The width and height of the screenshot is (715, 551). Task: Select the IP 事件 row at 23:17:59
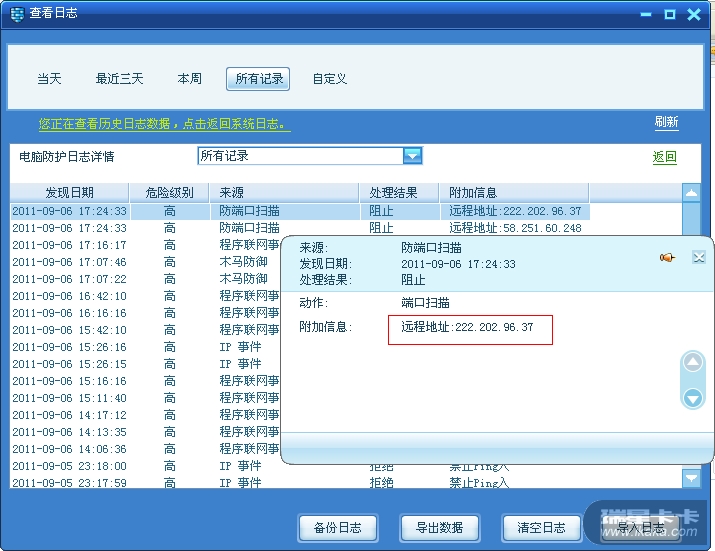300,483
